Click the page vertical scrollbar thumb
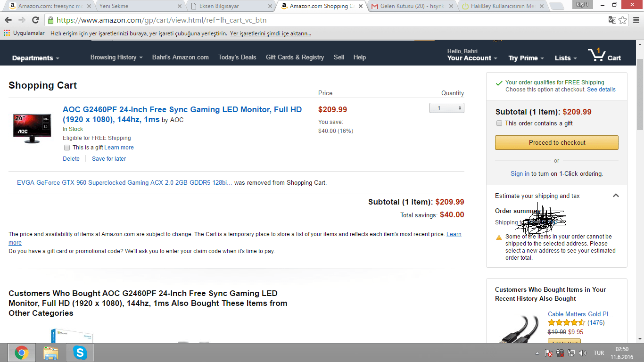Image resolution: width=644 pixels, height=362 pixels. coord(640,94)
